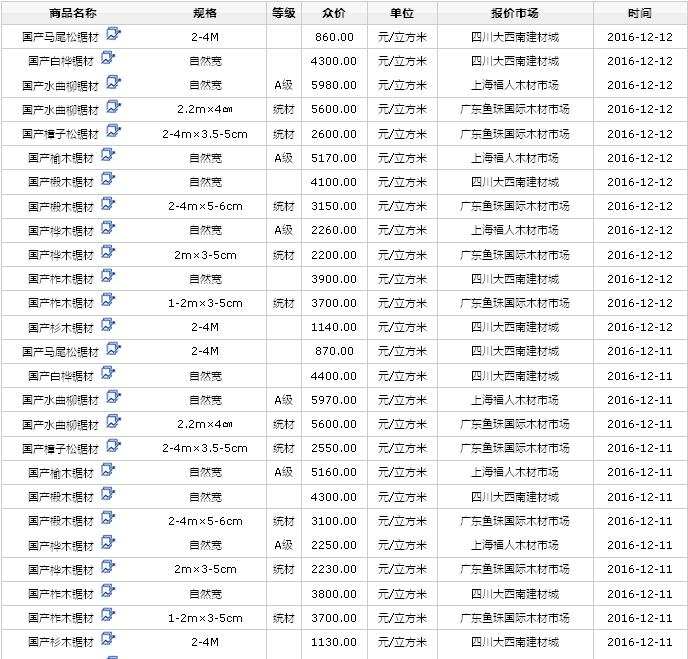Open chart icon for 国产樟子松锯材 priced 2600.00
688x659 pixels.
114,131
